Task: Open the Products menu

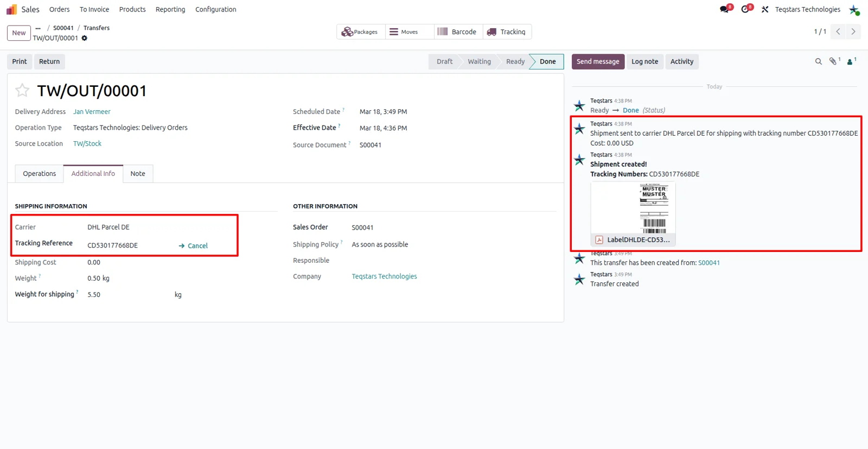Action: pos(132,9)
